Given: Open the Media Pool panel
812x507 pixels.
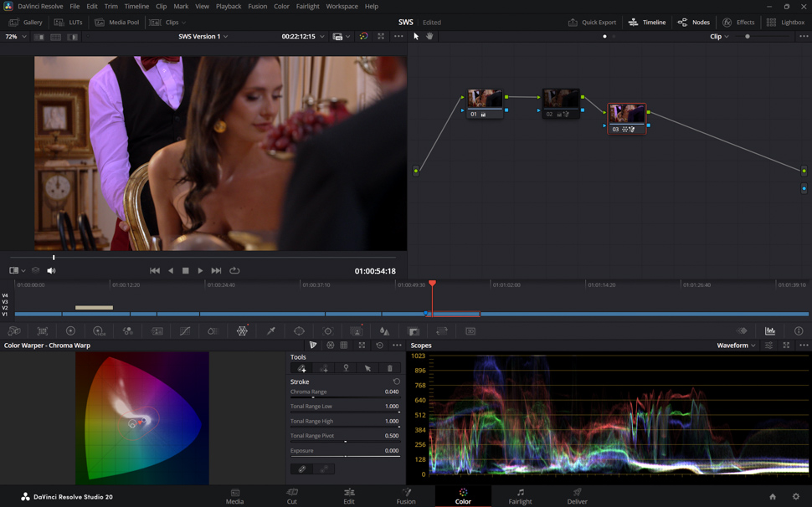Looking at the screenshot, I should coord(116,23).
